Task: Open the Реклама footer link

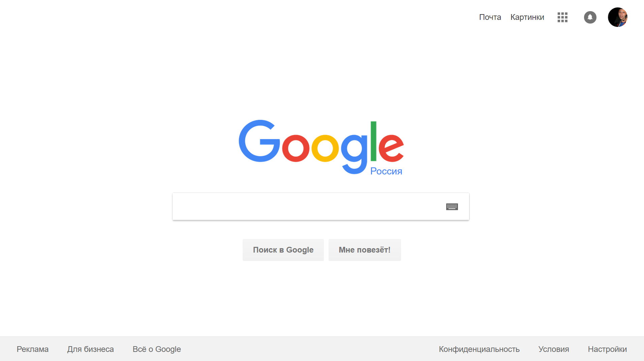Action: click(33, 349)
